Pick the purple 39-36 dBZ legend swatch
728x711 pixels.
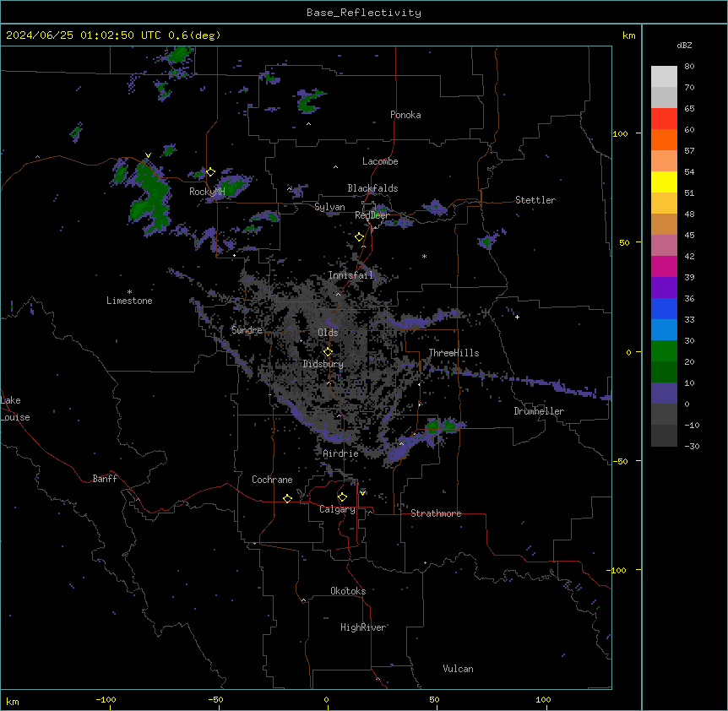click(664, 288)
